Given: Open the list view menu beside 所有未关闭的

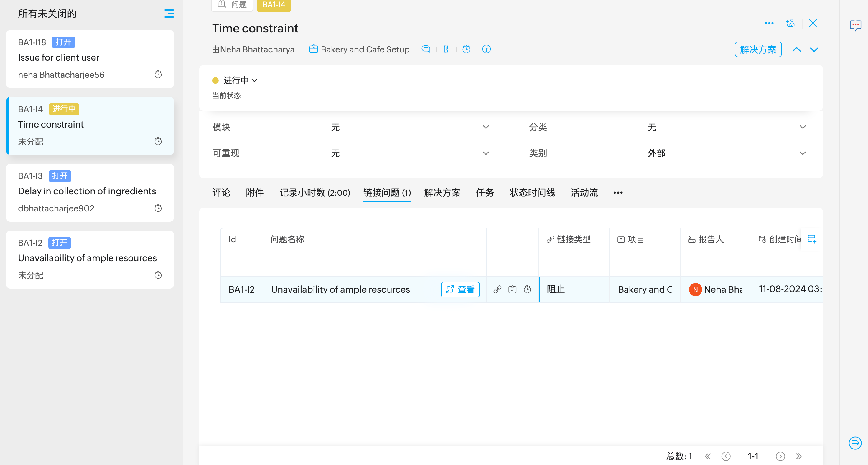Looking at the screenshot, I should (169, 14).
